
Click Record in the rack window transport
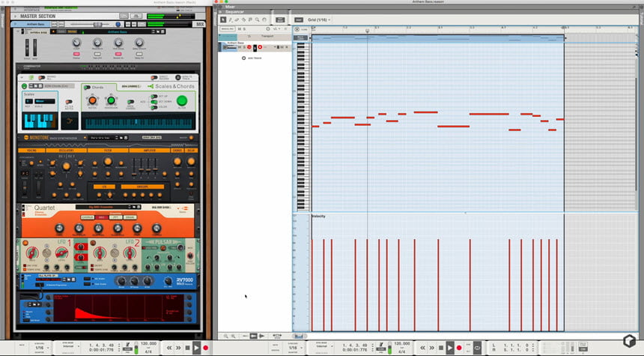click(x=206, y=348)
